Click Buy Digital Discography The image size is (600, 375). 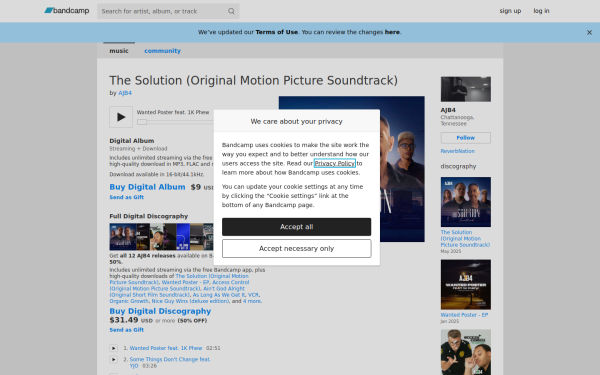(160, 311)
